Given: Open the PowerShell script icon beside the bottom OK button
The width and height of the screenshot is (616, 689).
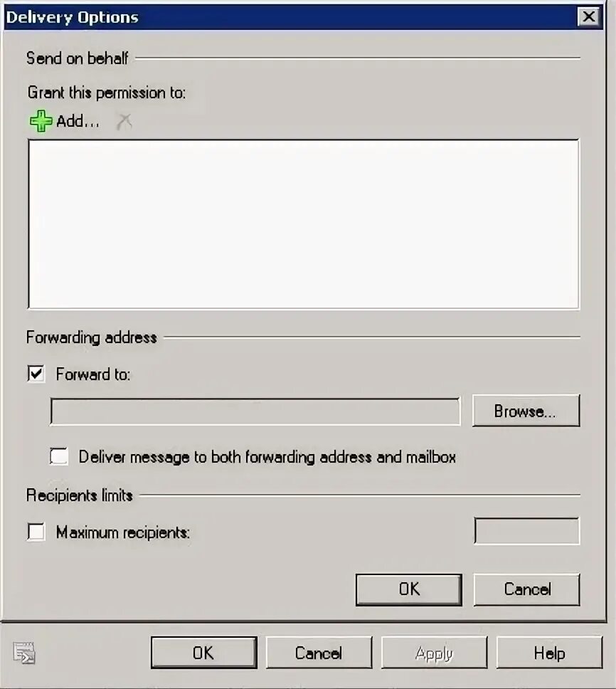Looking at the screenshot, I should coord(23,653).
